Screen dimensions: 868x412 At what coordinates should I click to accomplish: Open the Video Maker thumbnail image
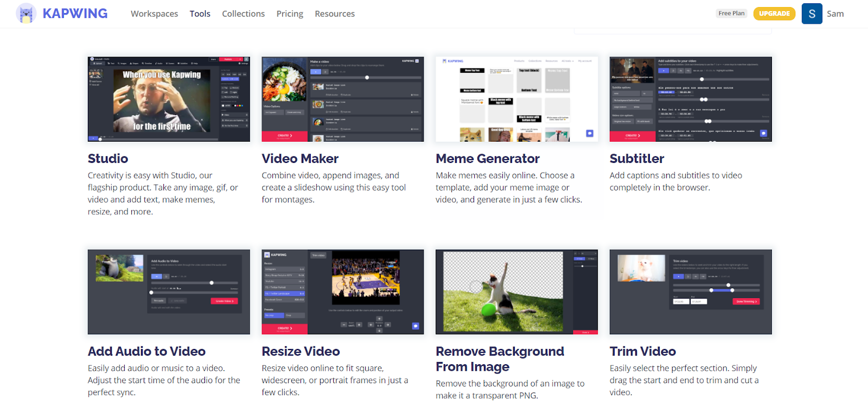pyautogui.click(x=343, y=99)
